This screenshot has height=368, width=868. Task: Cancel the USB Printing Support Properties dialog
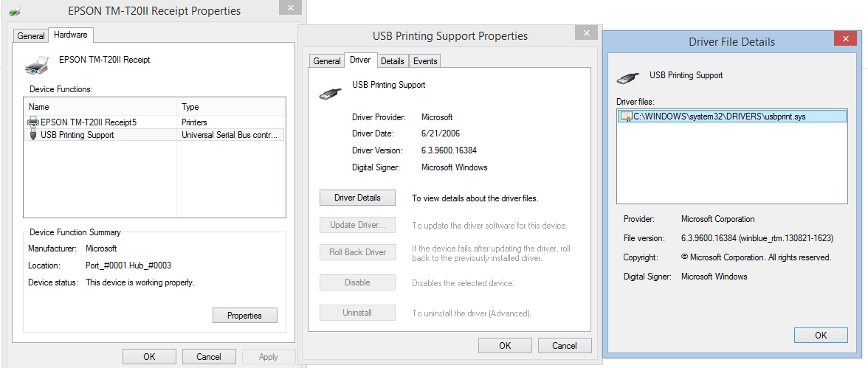point(565,345)
